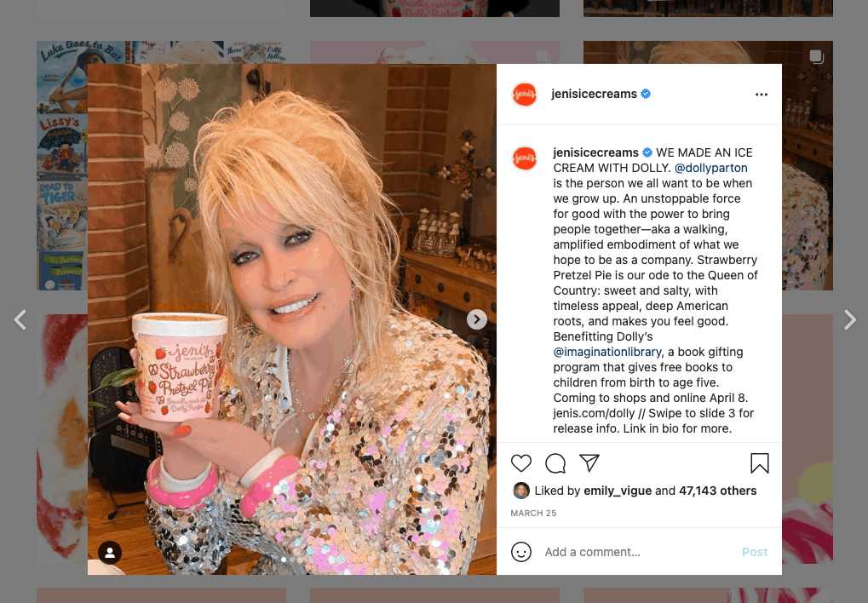Open the MARCH 25 post date link
868x603 pixels.
click(533, 514)
